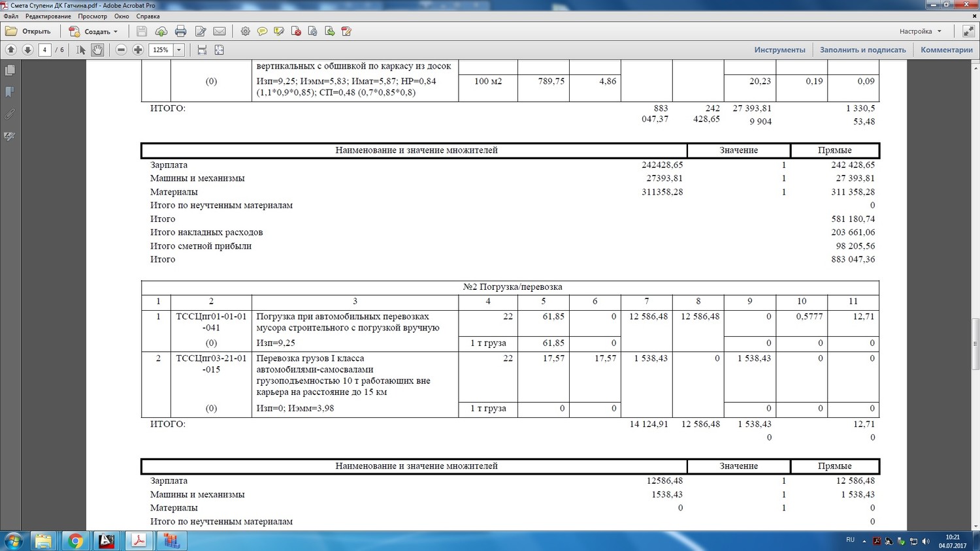980x551 pixels.
Task: Click the Создать (Create) PDF button
Action: [93, 31]
